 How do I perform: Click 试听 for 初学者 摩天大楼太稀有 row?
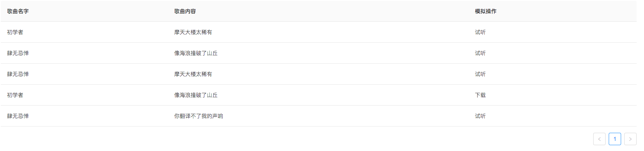point(480,32)
